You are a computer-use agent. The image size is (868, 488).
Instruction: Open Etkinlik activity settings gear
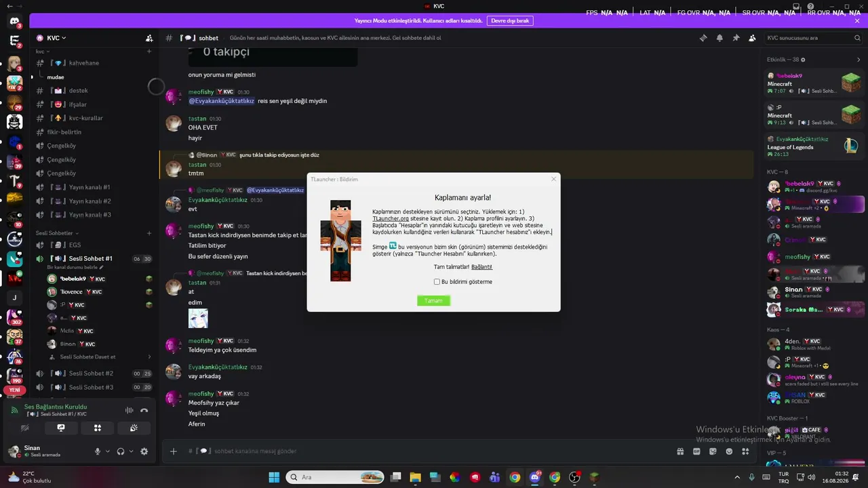(803, 60)
